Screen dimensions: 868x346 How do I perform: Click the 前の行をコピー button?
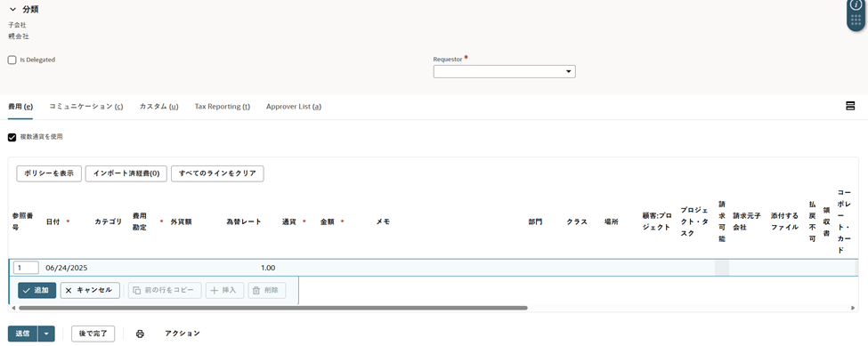165,290
